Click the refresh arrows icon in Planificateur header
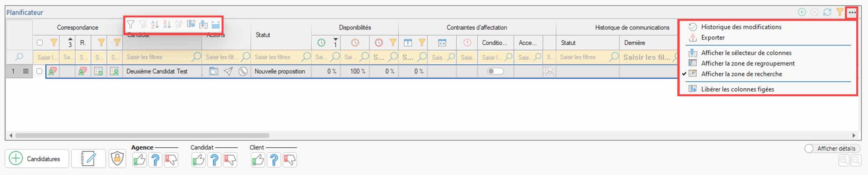 827,12
